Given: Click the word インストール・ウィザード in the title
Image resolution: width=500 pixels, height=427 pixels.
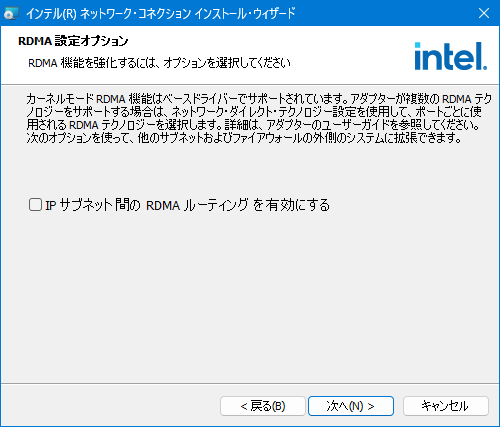Looking at the screenshot, I should pyautogui.click(x=245, y=14).
